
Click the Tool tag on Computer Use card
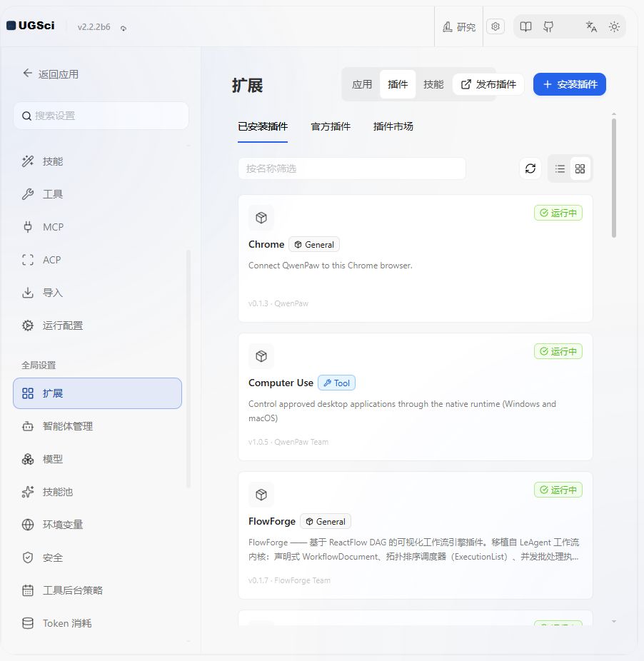tap(336, 383)
